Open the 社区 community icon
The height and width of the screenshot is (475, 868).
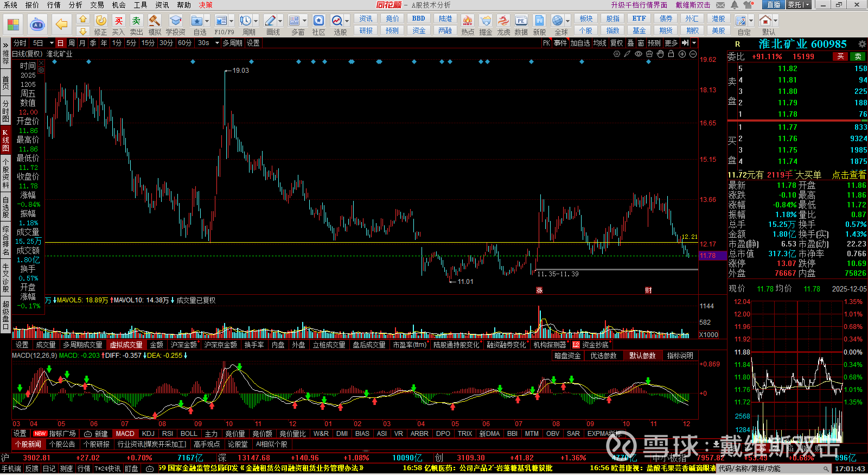coord(318,21)
